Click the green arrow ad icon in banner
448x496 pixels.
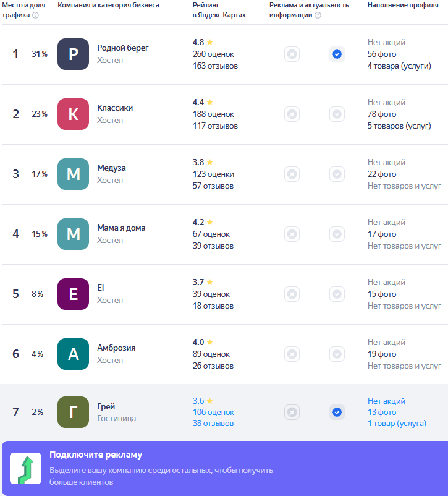pos(25,469)
